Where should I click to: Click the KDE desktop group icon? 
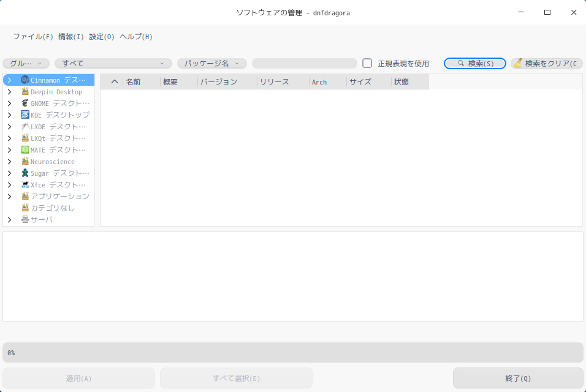[25, 115]
